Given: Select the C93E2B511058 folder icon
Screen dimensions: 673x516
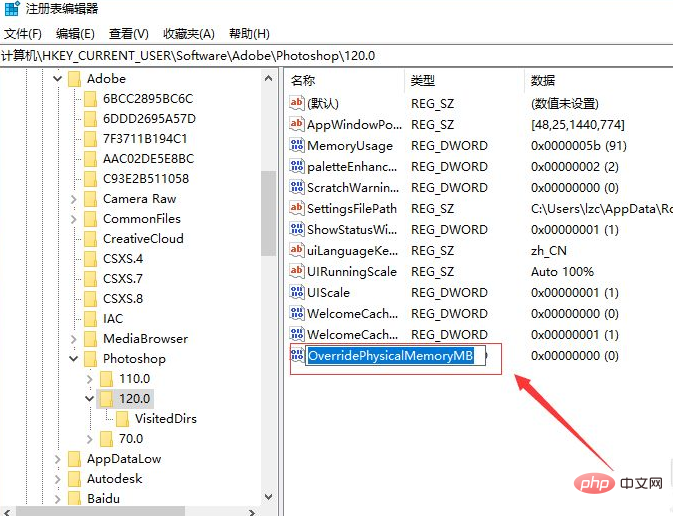Looking at the screenshot, I should (91, 179).
